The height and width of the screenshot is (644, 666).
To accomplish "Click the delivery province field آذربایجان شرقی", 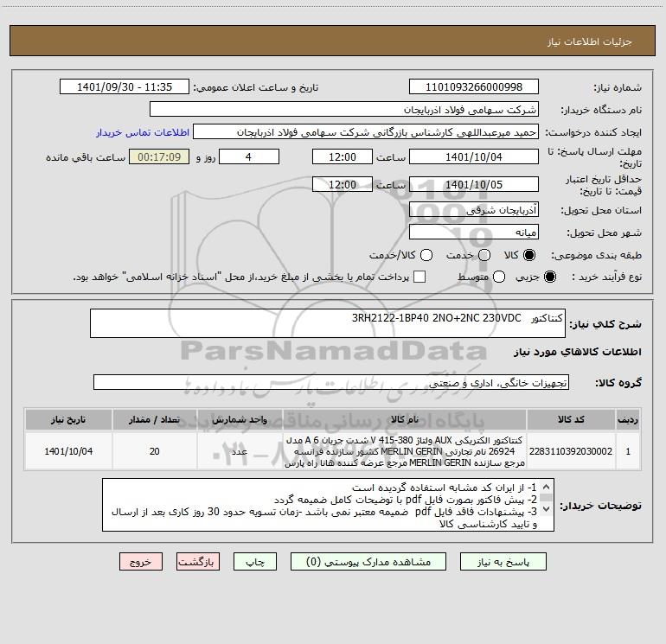I will pos(474,209).
